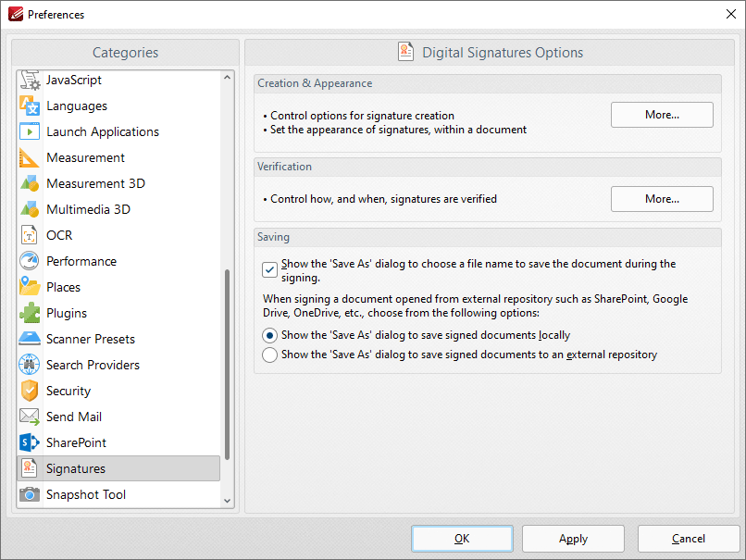Viewport: 746px width, 560px height.
Task: Open More options for Creation & Appearance
Action: pyautogui.click(x=662, y=115)
